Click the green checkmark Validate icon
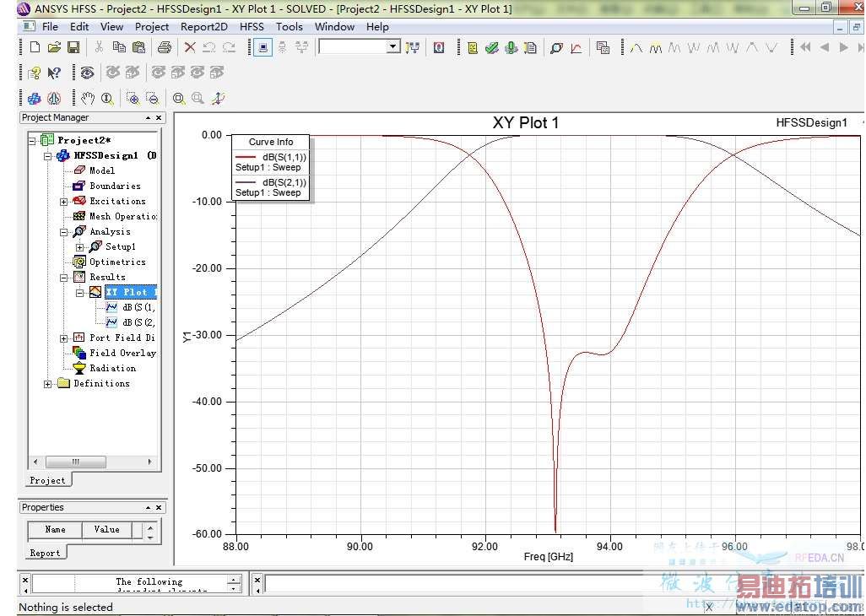 (x=491, y=47)
